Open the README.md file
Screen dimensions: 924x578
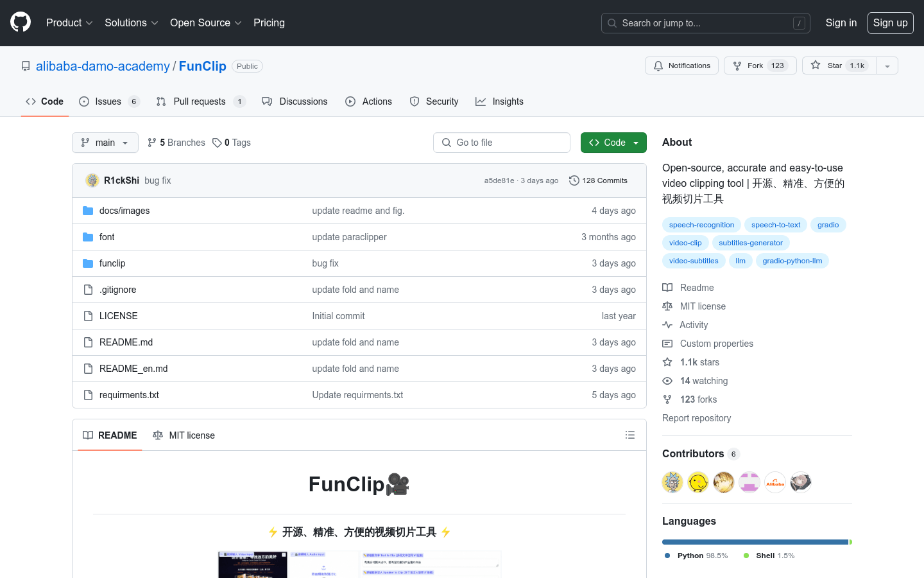point(126,342)
